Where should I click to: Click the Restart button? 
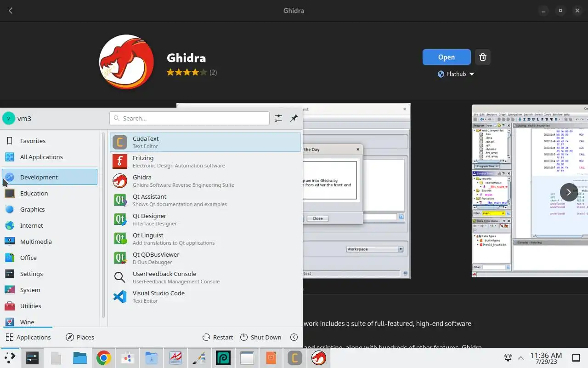tap(218, 337)
